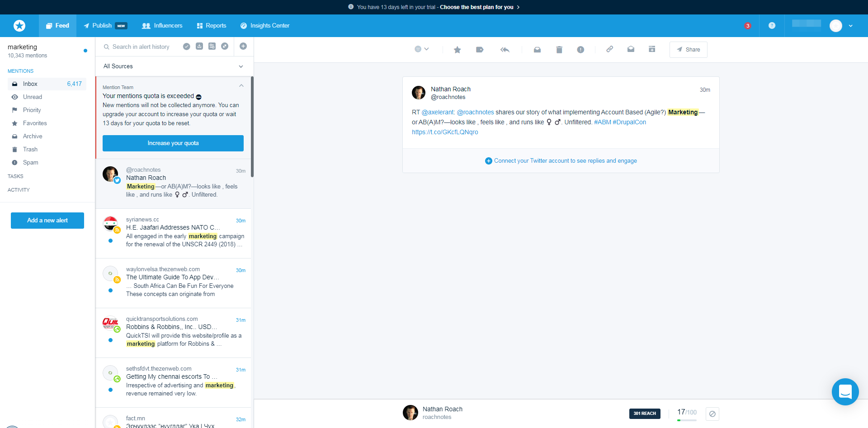Screen dimensions: 868x428
Task: Mark the mention as favorite with star icon
Action: (x=457, y=50)
